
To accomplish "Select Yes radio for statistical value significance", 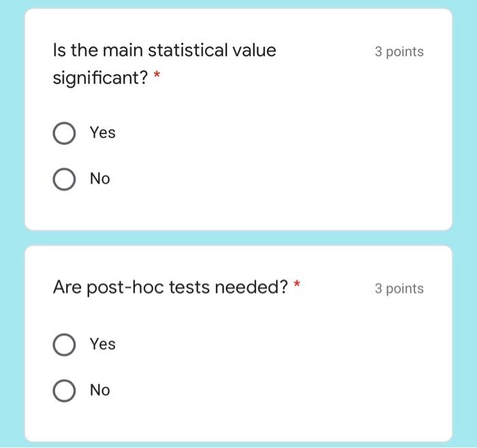I will [x=64, y=133].
